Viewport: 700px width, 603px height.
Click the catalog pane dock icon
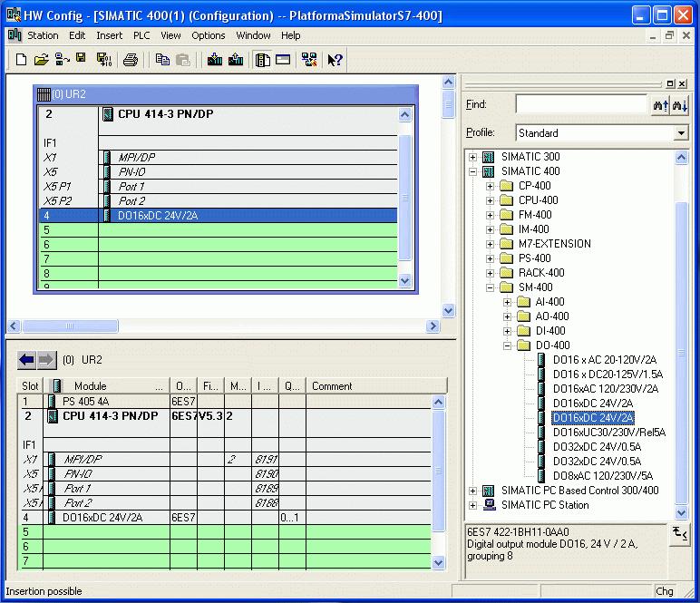(670, 83)
